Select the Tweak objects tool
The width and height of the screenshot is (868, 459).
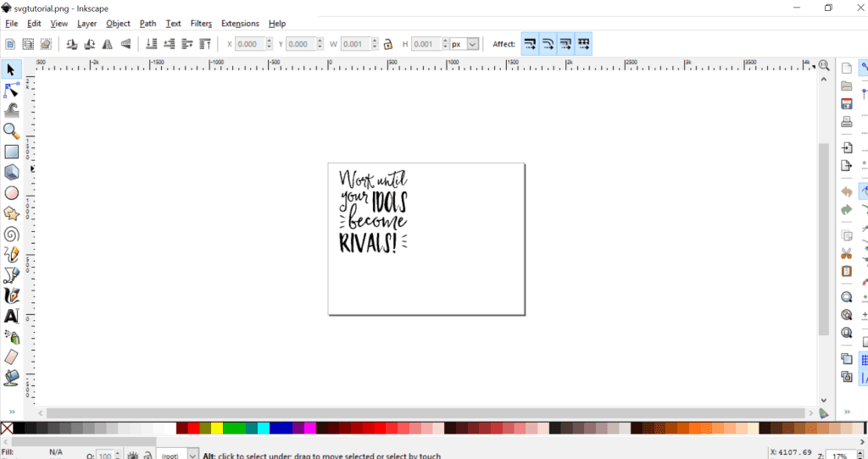pyautogui.click(x=11, y=110)
